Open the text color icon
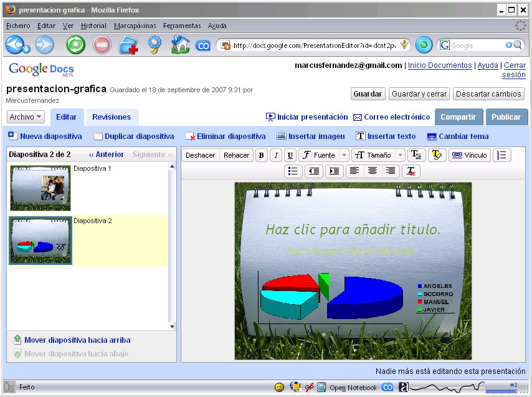This screenshot has height=397, width=532. [416, 155]
